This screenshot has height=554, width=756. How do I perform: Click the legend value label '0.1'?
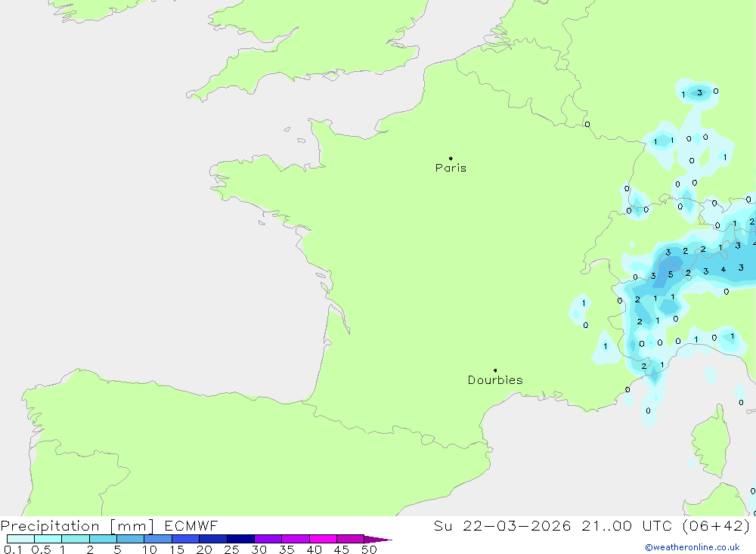click(x=13, y=549)
